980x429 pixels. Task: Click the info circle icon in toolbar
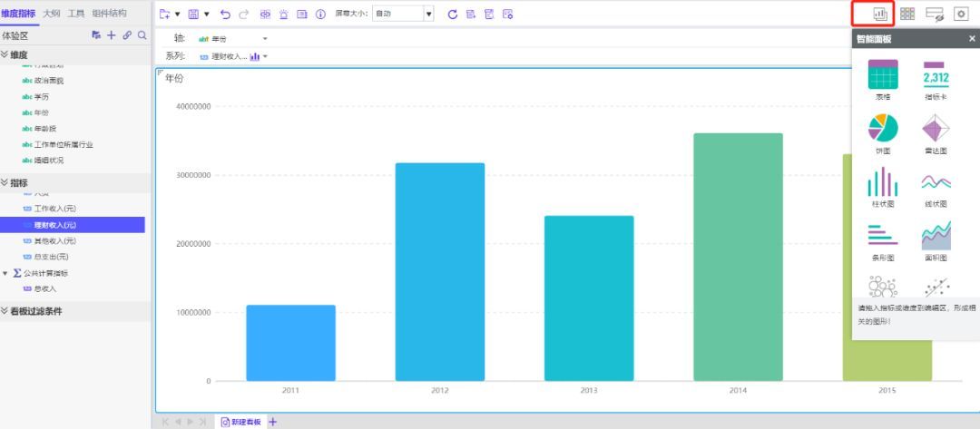[320, 14]
